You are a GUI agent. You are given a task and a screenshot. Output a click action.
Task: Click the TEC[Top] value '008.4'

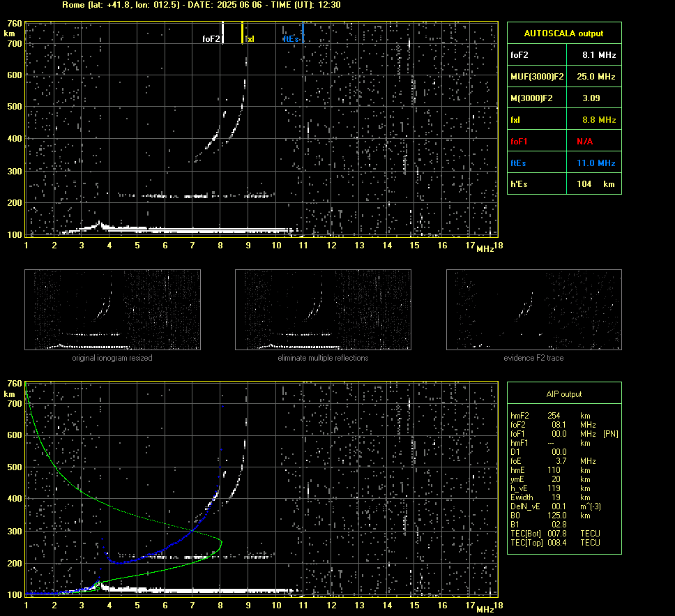pyautogui.click(x=556, y=542)
